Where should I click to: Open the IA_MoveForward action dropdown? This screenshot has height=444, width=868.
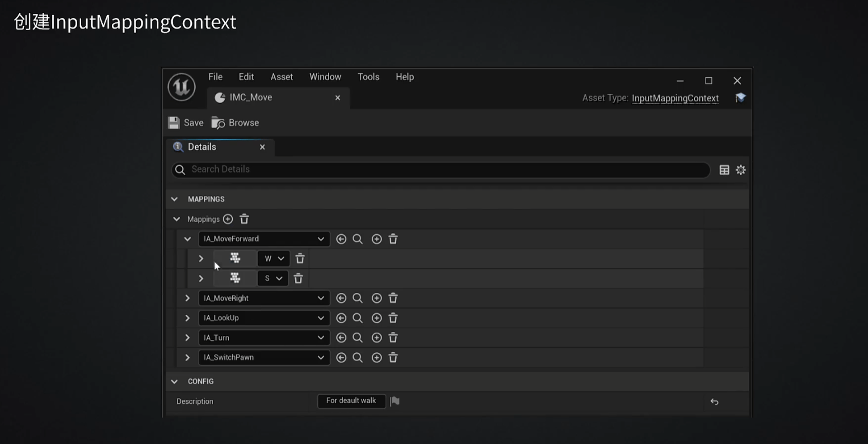(x=264, y=239)
